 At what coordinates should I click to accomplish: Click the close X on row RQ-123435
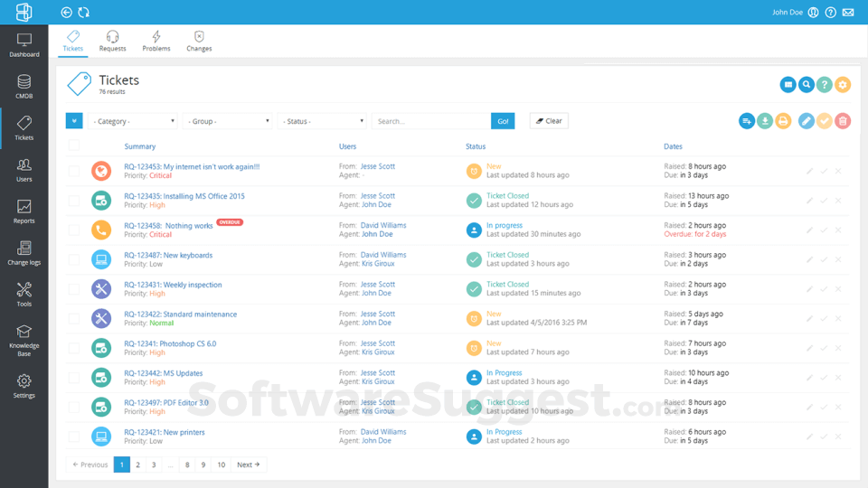(838, 201)
